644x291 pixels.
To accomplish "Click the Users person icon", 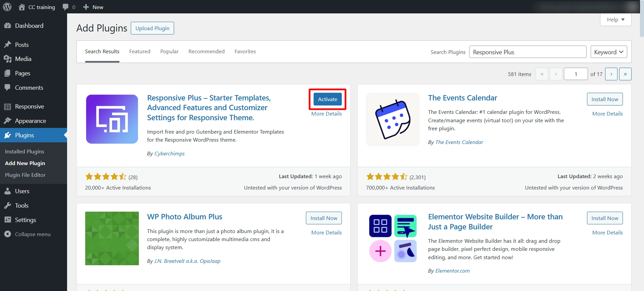I will point(7,191).
